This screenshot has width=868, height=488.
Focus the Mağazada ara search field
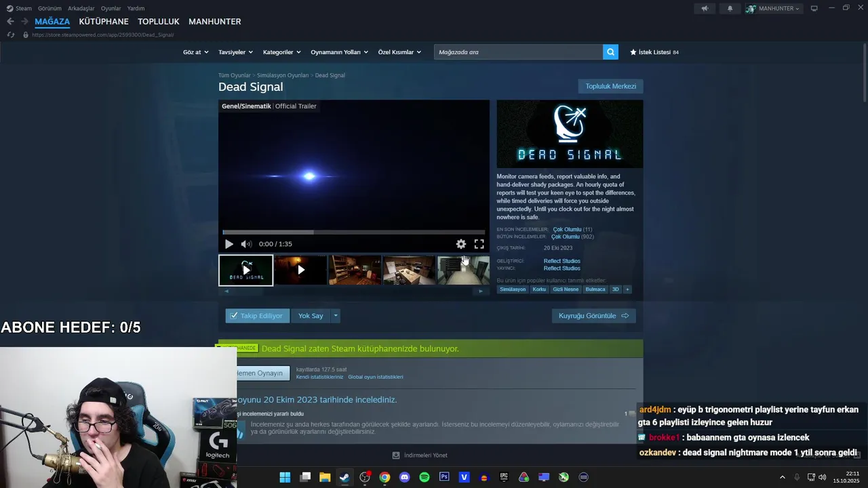click(x=518, y=52)
